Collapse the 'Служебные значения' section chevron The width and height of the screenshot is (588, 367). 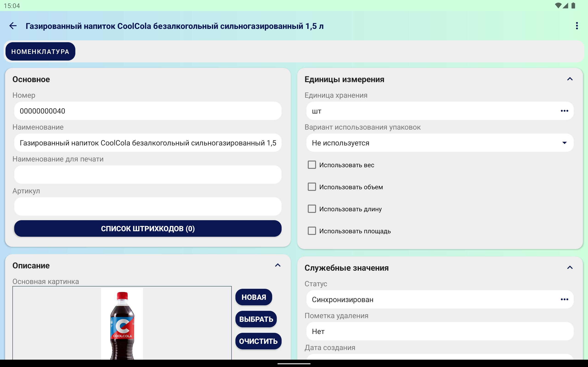pyautogui.click(x=570, y=267)
